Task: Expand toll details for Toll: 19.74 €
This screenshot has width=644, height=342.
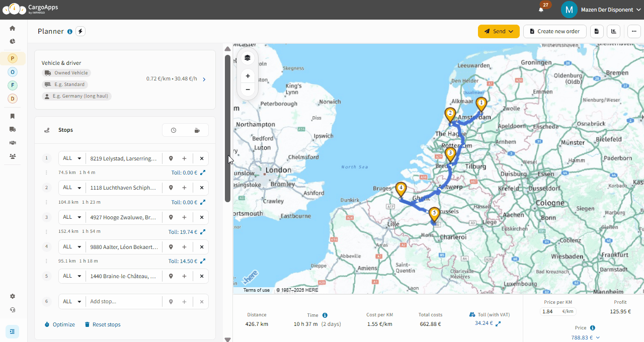Action: pyautogui.click(x=203, y=232)
